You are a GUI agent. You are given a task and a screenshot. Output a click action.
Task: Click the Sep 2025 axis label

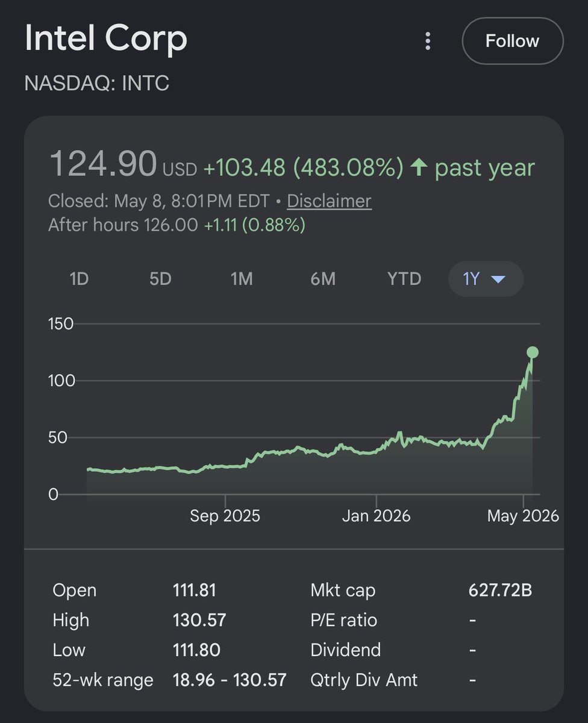[225, 516]
